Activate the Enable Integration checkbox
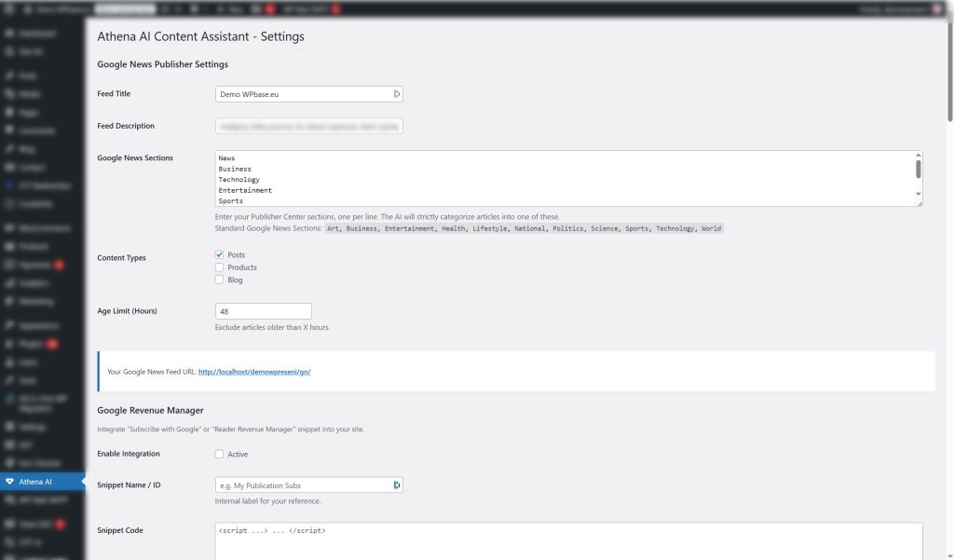Image resolution: width=954 pixels, height=560 pixels. [219, 454]
